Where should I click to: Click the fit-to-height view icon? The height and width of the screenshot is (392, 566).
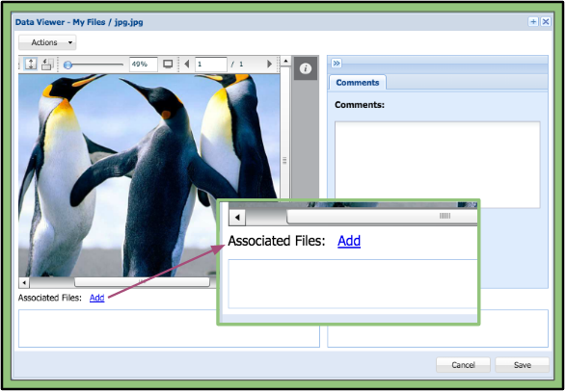click(31, 64)
